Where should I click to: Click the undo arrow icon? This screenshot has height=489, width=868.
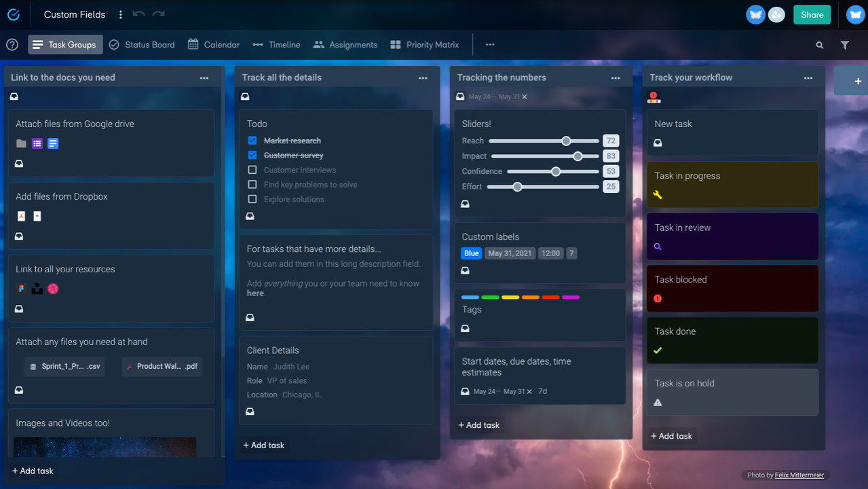pos(138,14)
